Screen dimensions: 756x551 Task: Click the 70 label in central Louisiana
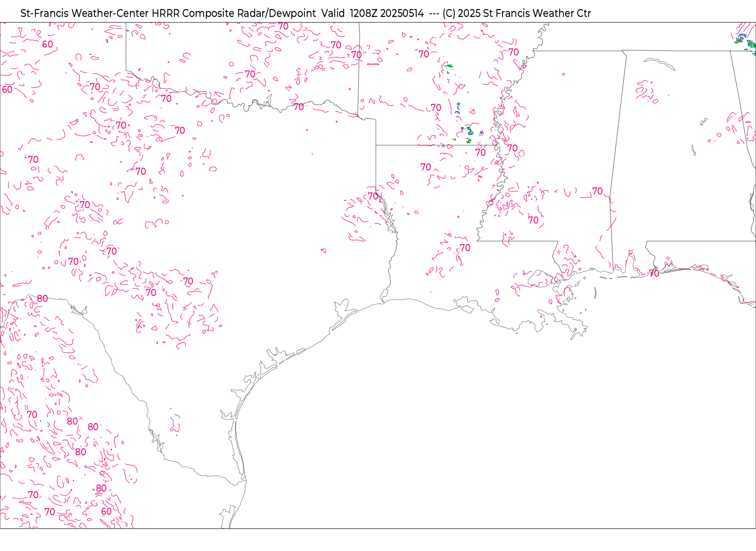point(465,248)
